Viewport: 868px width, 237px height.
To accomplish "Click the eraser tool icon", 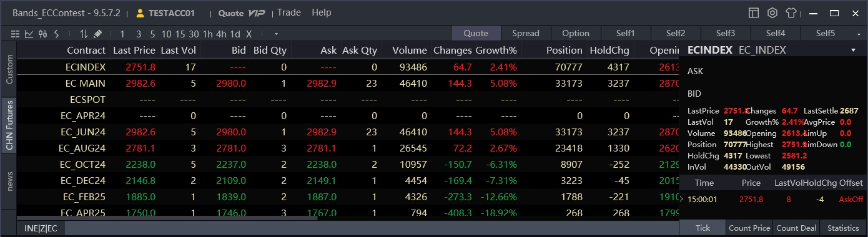I will 97,34.
